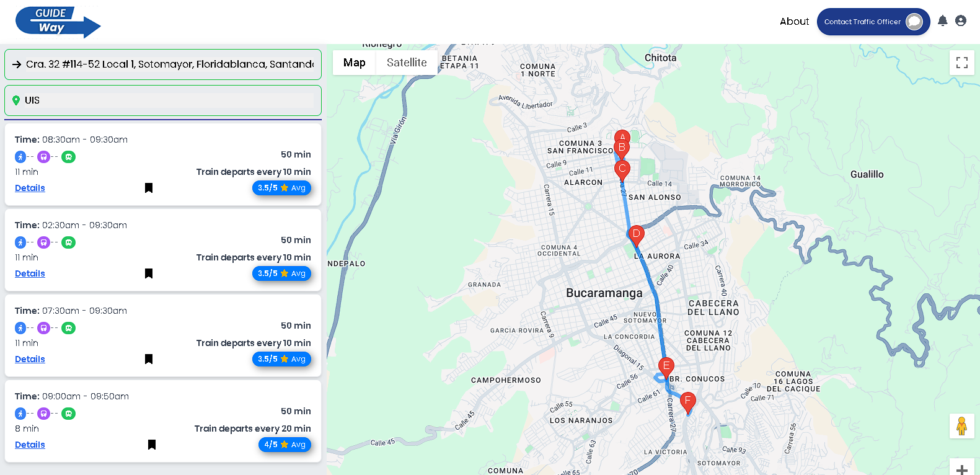Click purple train icon in 09:00am route card
Viewport: 980px width, 475px height.
click(x=43, y=414)
